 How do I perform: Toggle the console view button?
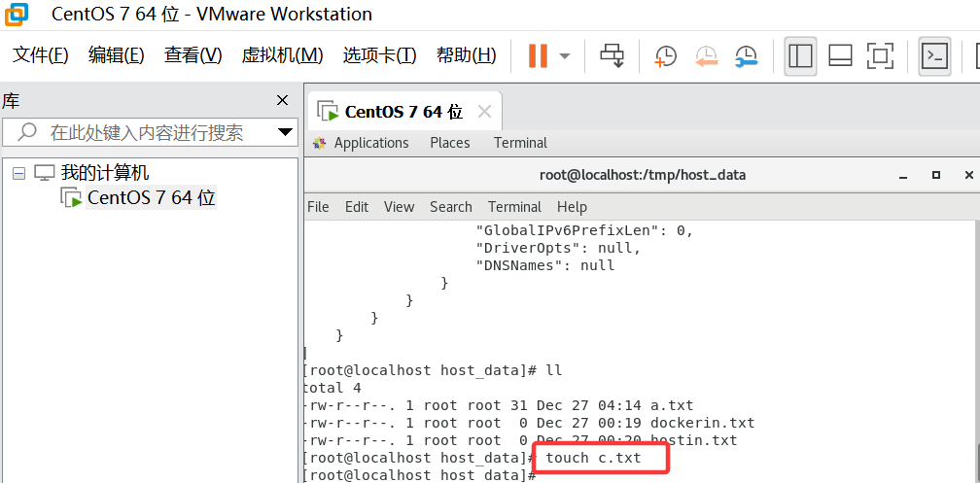(934, 56)
